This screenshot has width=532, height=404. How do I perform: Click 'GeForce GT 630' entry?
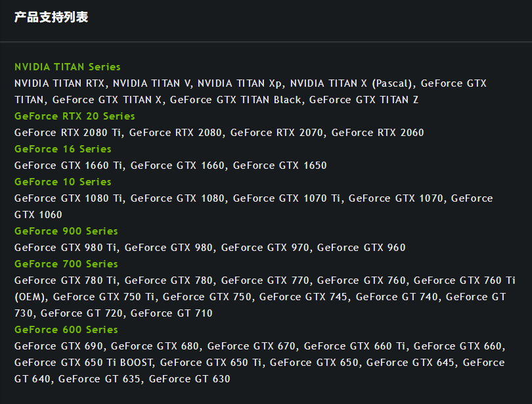pos(190,379)
